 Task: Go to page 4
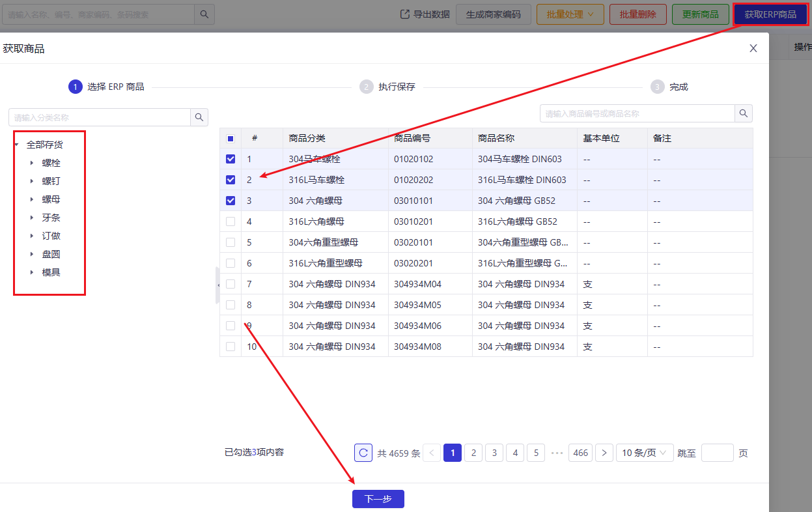click(x=515, y=453)
